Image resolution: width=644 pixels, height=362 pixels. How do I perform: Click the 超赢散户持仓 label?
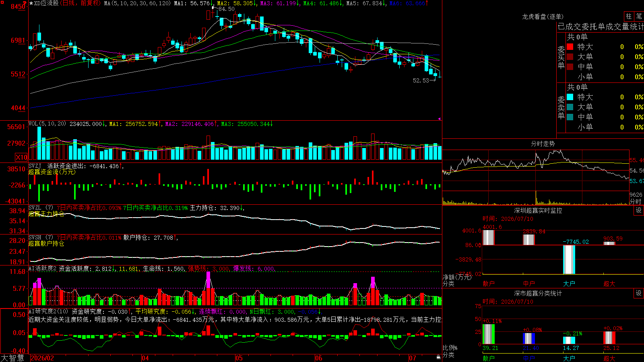coord(46,243)
